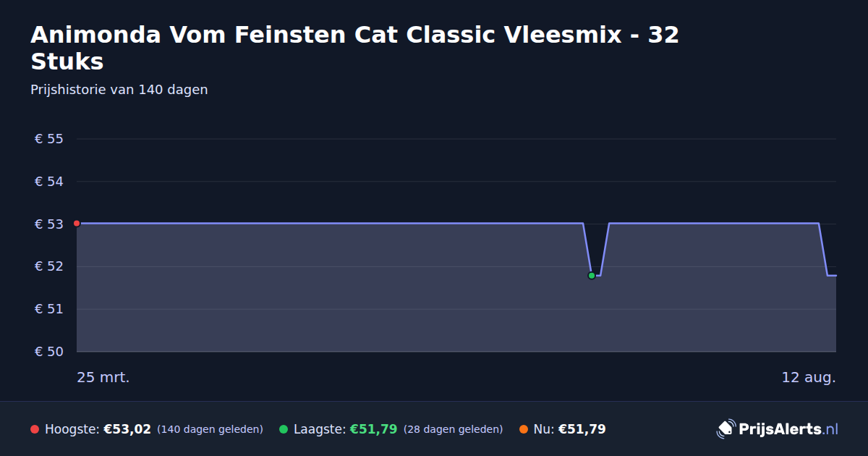
Task: Click the € 54 y-axis label
Action: click(49, 182)
